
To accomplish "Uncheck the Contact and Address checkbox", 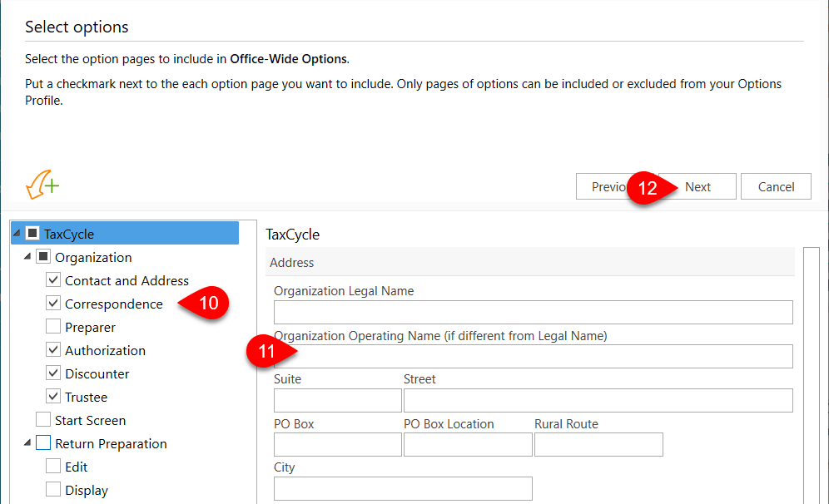I will pos(53,281).
